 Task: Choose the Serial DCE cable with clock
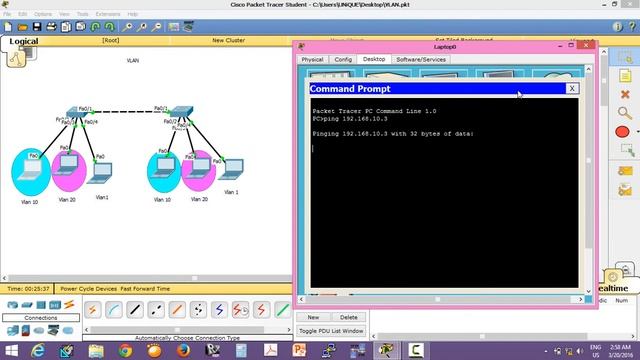tap(241, 310)
